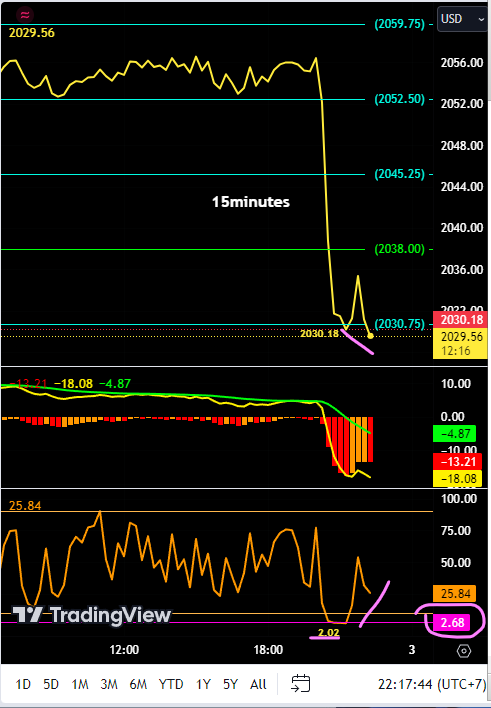Click the 2056.00 price axis label

[x=462, y=63]
